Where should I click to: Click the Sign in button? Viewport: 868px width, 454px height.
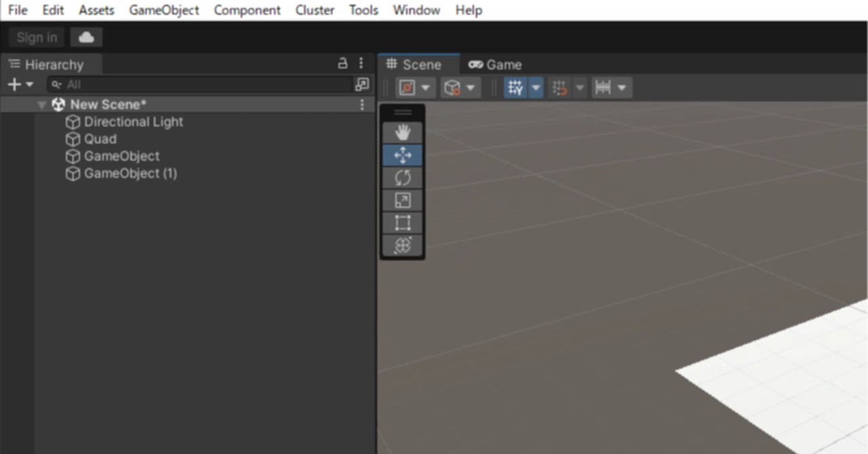tap(37, 37)
